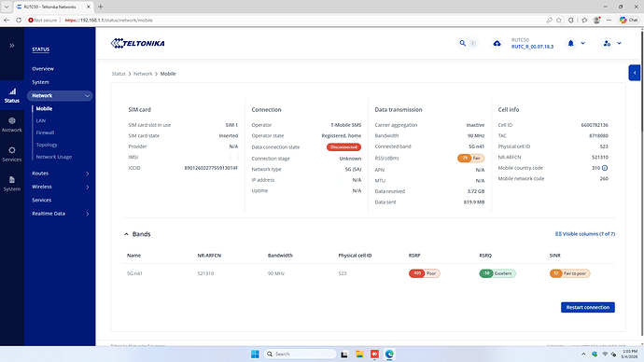Open the System document icon section

[12, 184]
